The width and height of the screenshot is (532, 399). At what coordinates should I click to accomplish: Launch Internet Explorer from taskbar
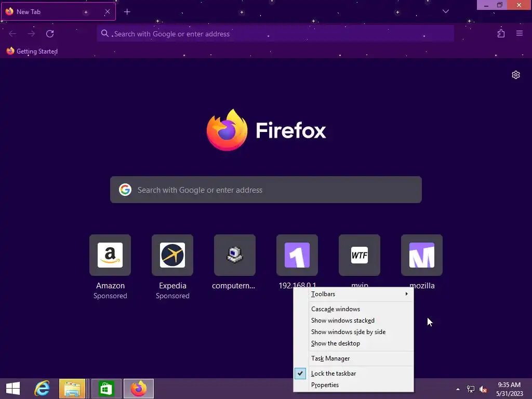42,389
